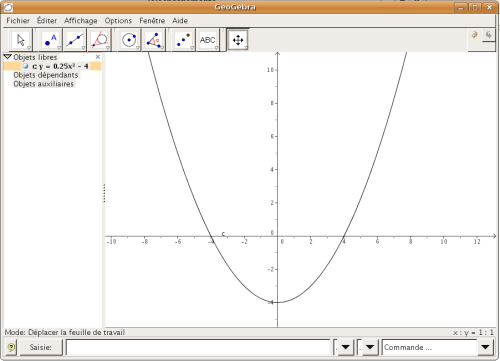Open the Circle tool submenu arrow
The height and width of the screenshot is (361, 500).
pyautogui.click(x=137, y=48)
